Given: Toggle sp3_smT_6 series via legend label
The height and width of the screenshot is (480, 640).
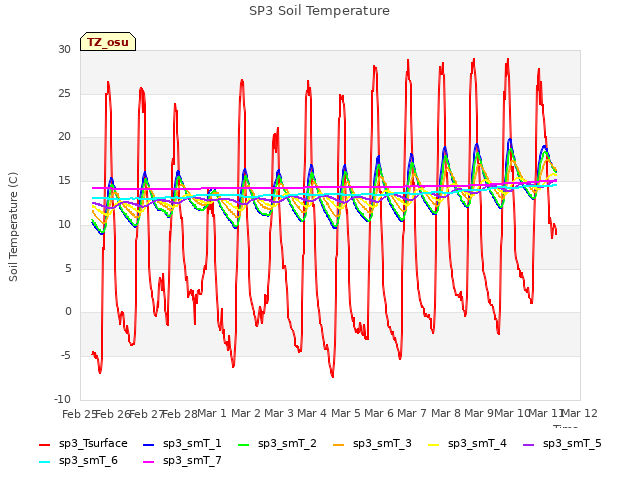Looking at the screenshot, I should pyautogui.click(x=88, y=461).
